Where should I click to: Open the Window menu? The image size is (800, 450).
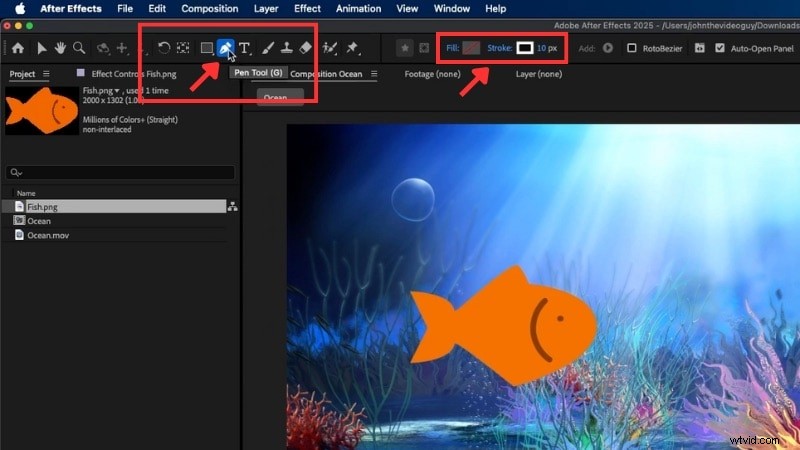click(452, 9)
